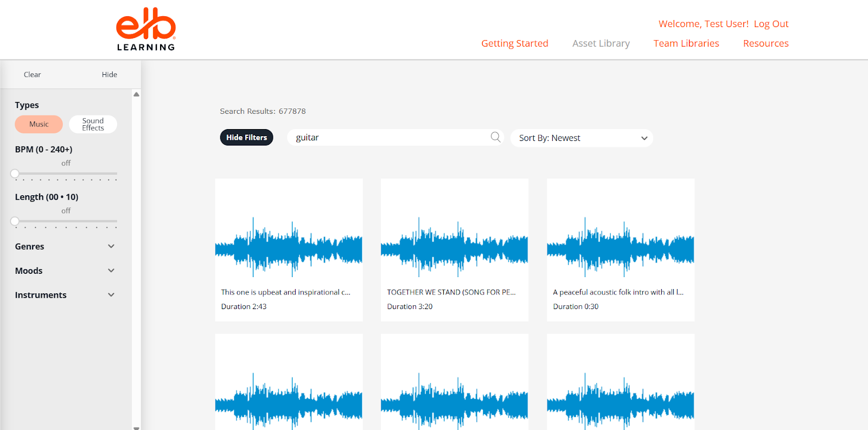Click the ELB Learning logo
868x430 pixels.
click(x=146, y=29)
